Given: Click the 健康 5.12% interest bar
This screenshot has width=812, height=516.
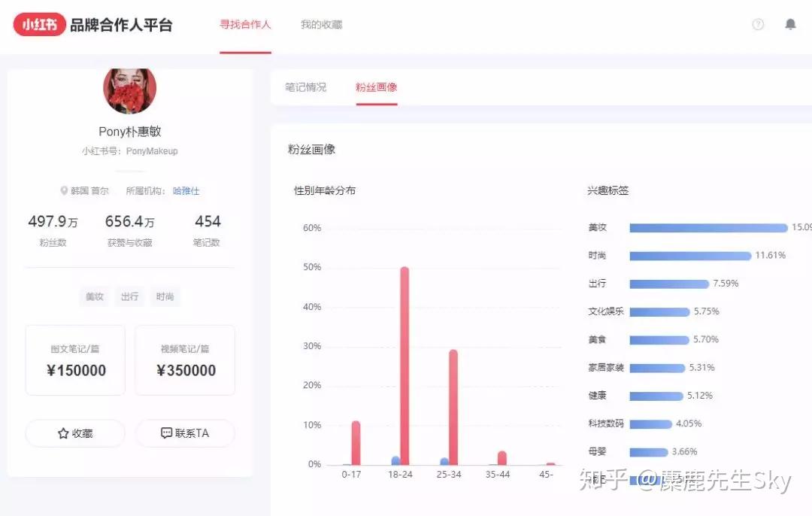Looking at the screenshot, I should [656, 396].
